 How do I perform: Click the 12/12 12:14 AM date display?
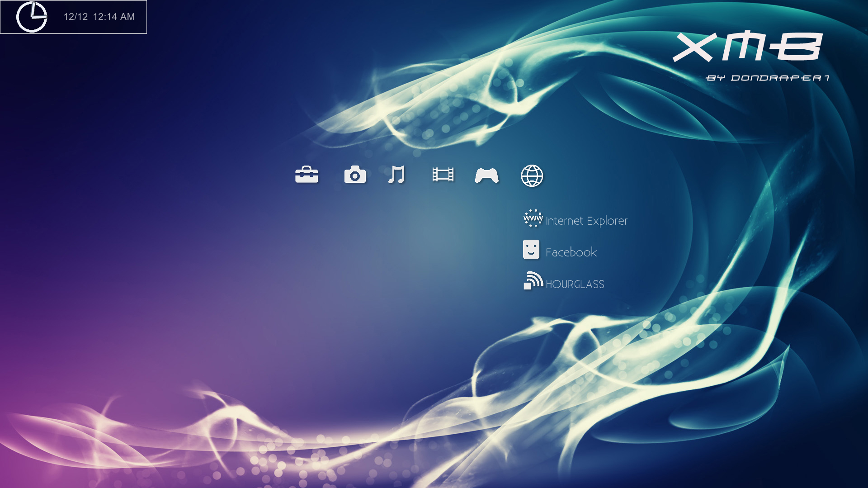tap(99, 16)
